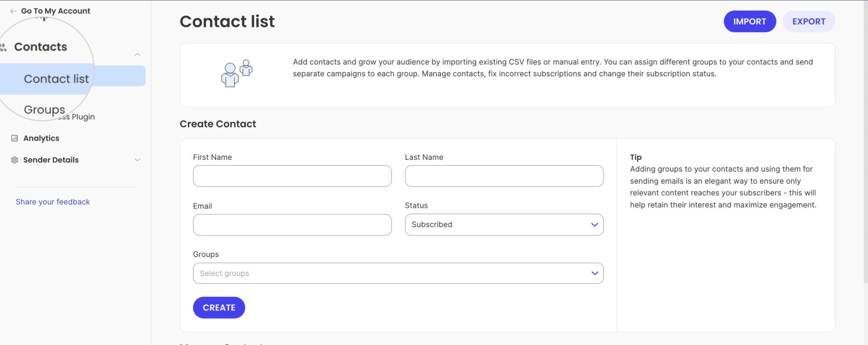Open Go To My Account link
The height and width of the screenshot is (345, 868).
55,11
